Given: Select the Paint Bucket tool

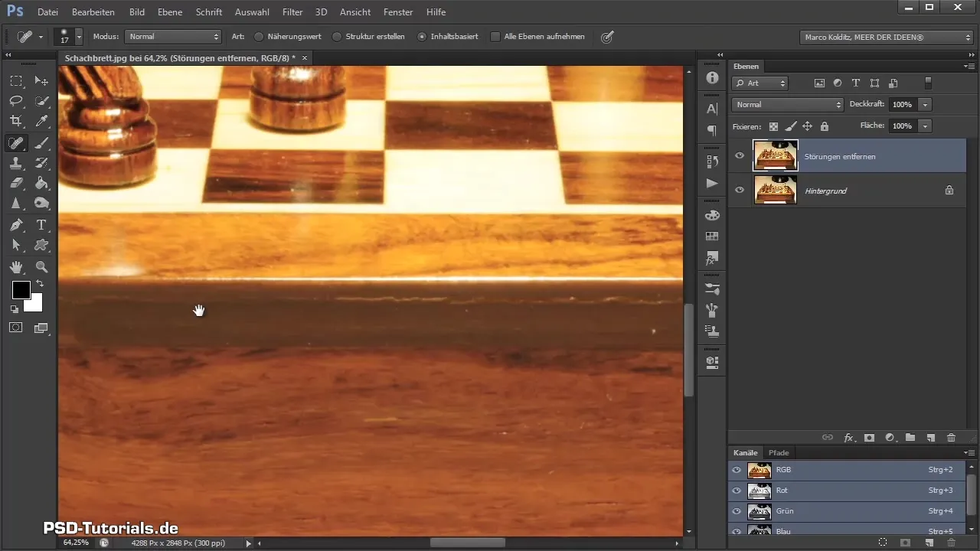Looking at the screenshot, I should (41, 184).
